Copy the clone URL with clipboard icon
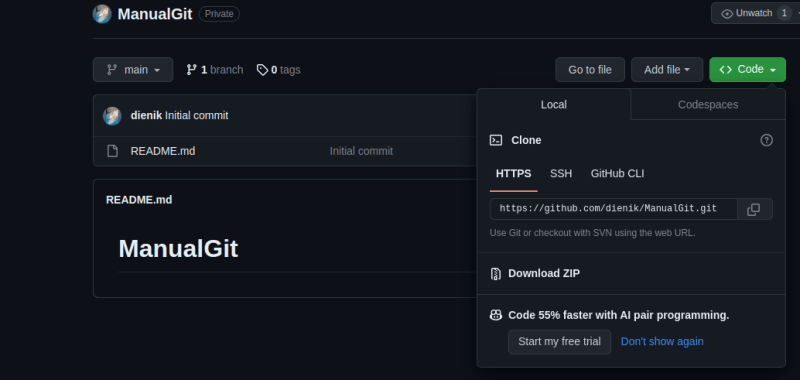Viewport: 800px width, 380px height. point(754,209)
